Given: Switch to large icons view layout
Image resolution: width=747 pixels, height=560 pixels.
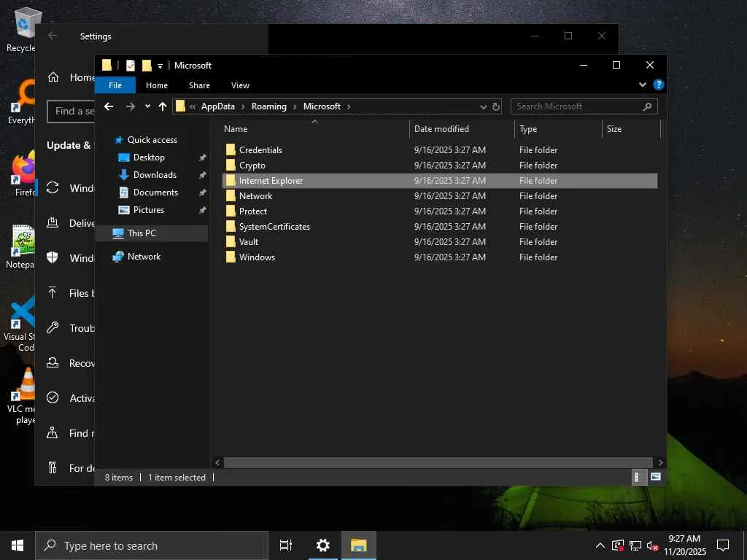Looking at the screenshot, I should 656,477.
